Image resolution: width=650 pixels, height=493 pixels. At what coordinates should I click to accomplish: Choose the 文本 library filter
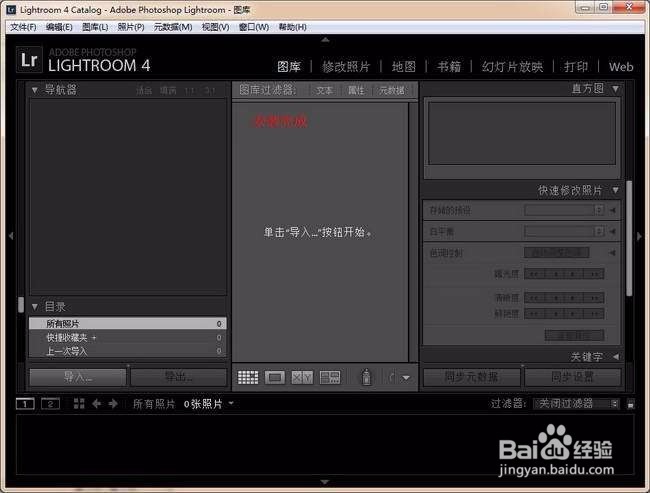[x=324, y=90]
